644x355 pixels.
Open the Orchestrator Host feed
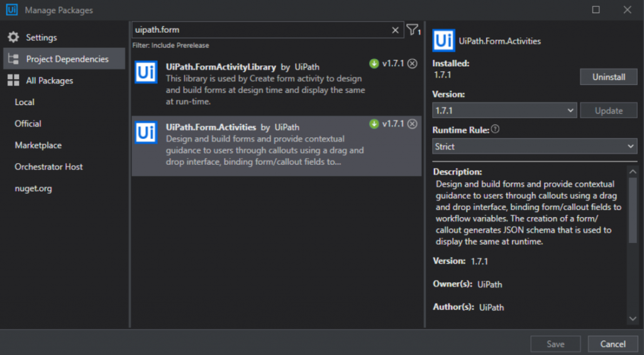49,167
